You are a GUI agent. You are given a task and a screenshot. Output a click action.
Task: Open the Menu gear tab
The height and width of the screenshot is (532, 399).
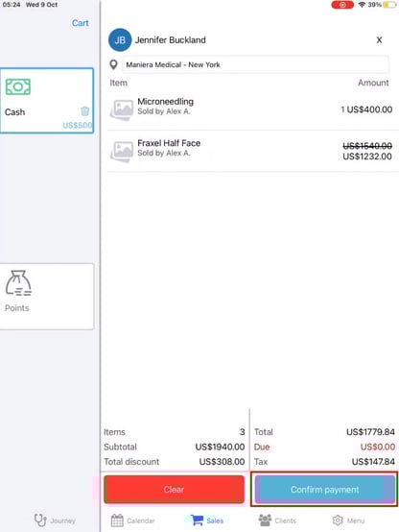coord(348,520)
